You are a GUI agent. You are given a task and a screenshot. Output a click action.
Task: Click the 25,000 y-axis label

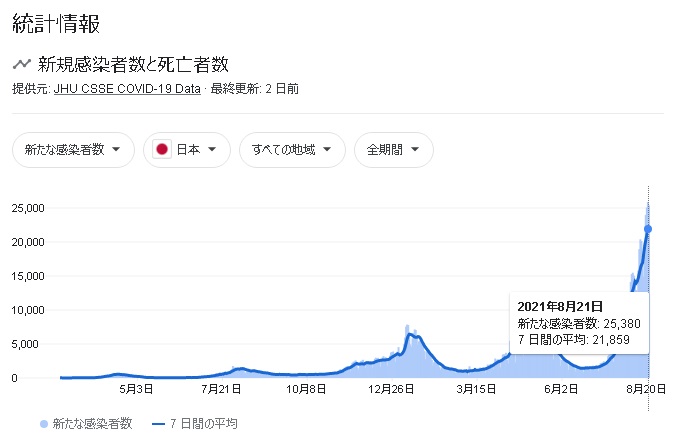[x=29, y=208]
